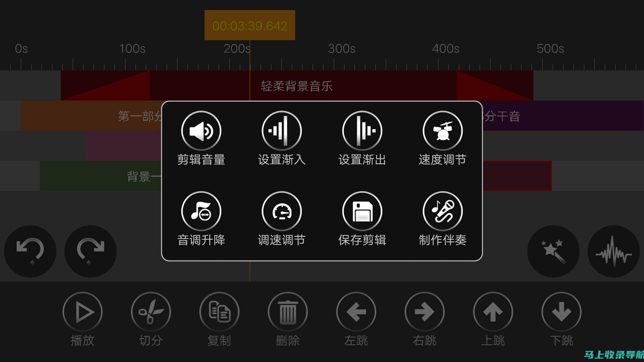
Task: Open the 速度调节 (Speed Adjustment) tool
Action: point(443,130)
